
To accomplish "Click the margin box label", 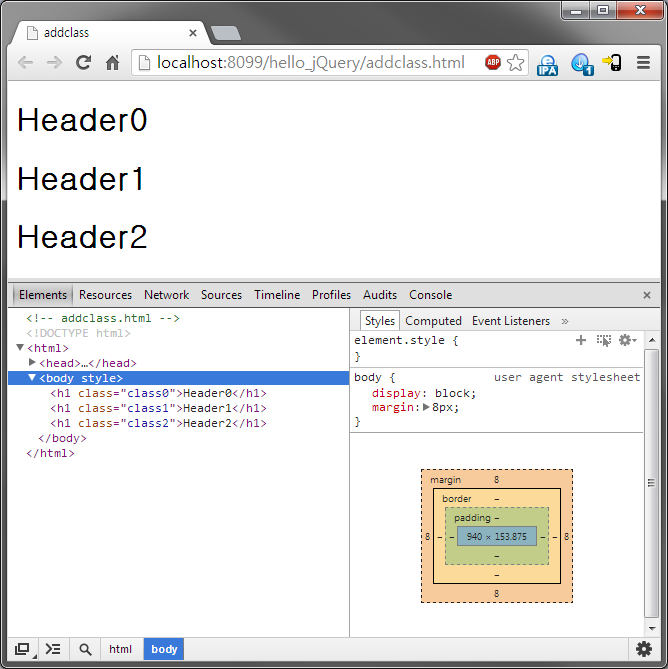I will point(445,480).
